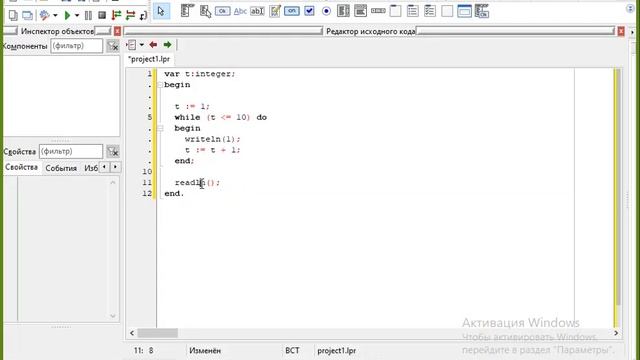Image resolution: width=640 pixels, height=360 pixels.
Task: Click the ВСТ insert mode indicator
Action: 292,351
